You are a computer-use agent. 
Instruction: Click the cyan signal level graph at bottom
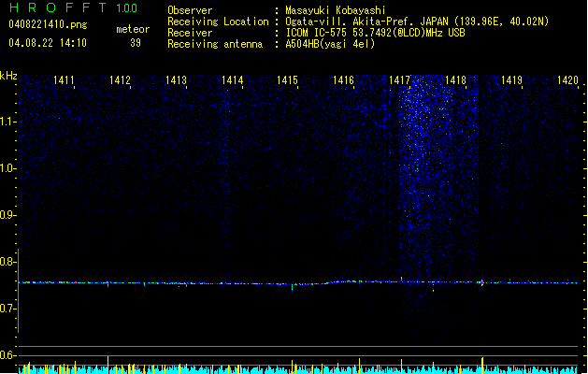coord(298,368)
